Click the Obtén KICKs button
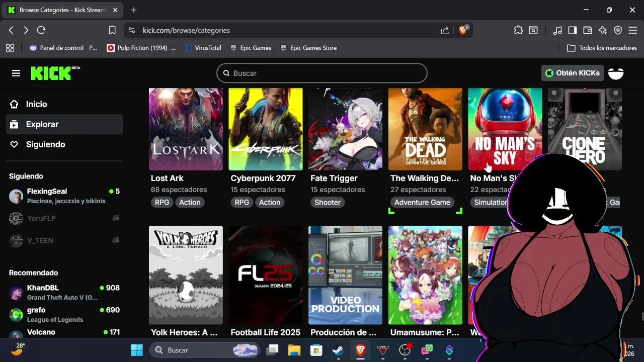 [x=573, y=73]
